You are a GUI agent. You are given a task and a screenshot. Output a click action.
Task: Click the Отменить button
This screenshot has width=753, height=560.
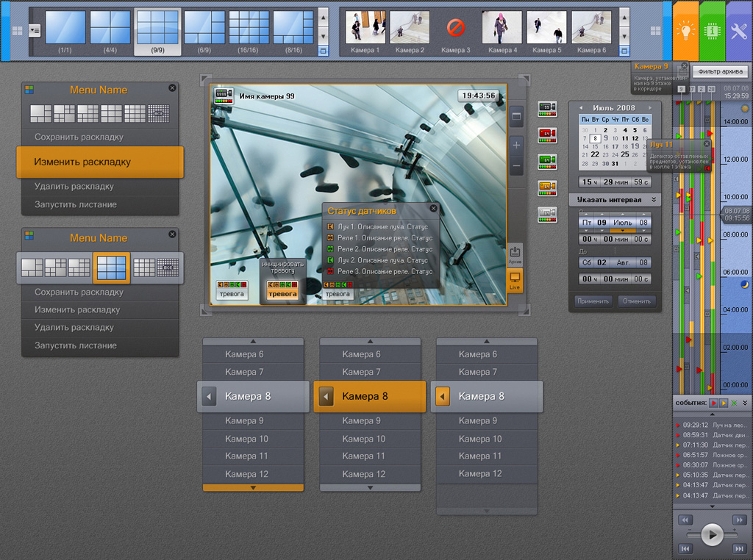click(637, 301)
